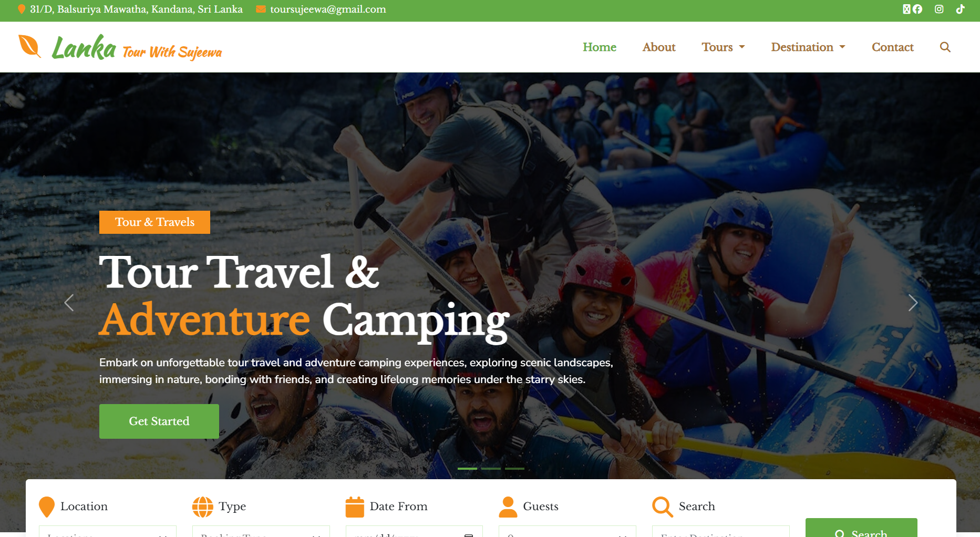Expand the Destination dropdown menu
Viewport: 980px width, 537px height.
point(808,47)
